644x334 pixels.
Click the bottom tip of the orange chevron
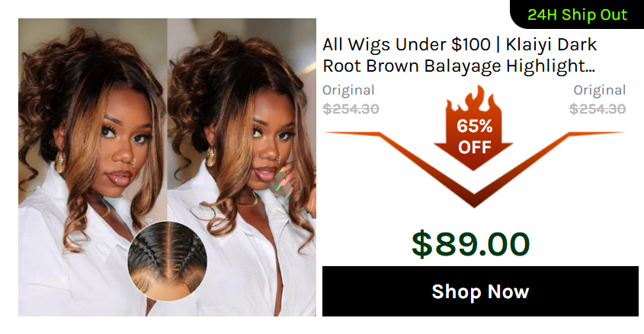click(x=474, y=201)
